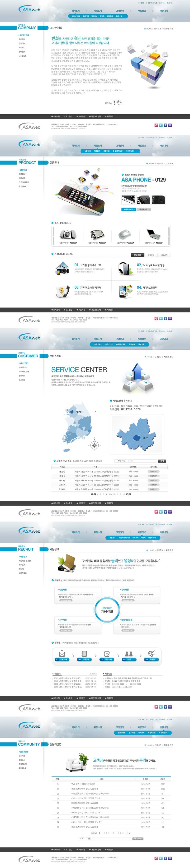The image size is (190, 868).
Task: Open 회사연혁 in the COMPANY side menu
Action: pos(22,39)
